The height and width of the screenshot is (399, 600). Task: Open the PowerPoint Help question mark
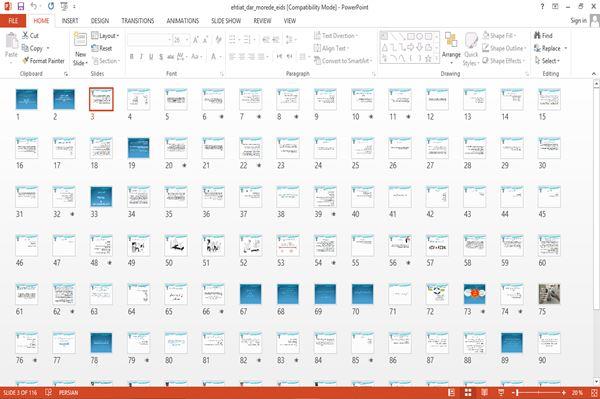tap(542, 6)
